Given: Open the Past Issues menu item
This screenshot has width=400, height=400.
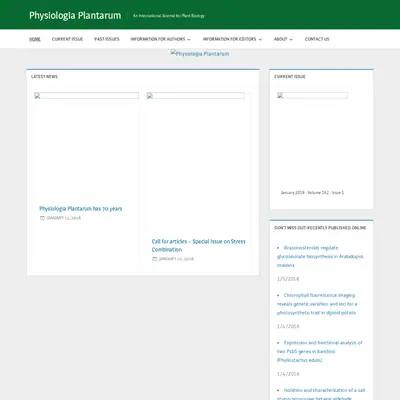Looking at the screenshot, I should click(x=107, y=39).
